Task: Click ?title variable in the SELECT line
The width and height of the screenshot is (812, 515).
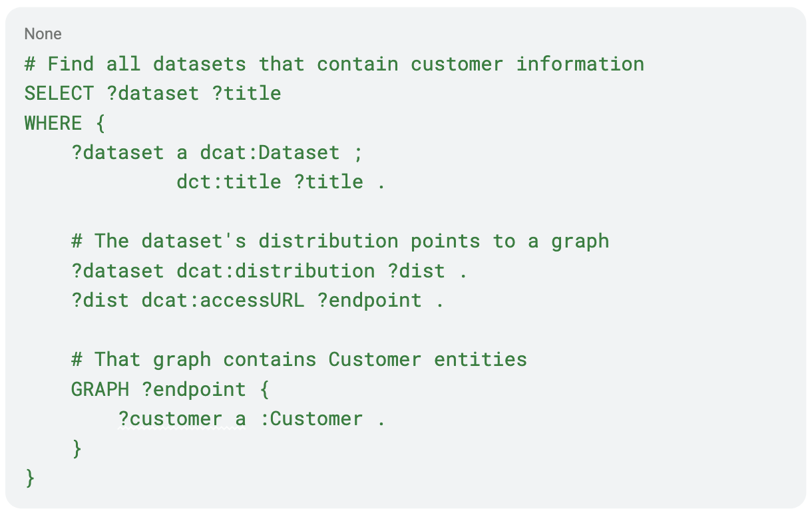Action: pos(246,93)
